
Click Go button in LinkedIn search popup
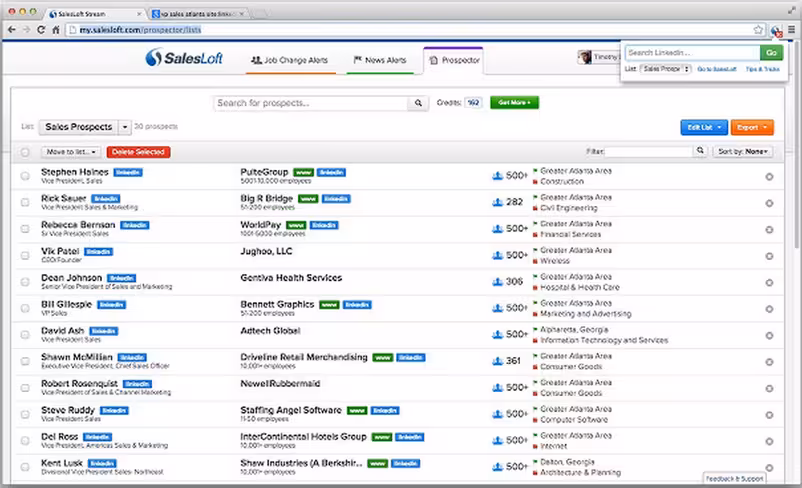pos(771,52)
